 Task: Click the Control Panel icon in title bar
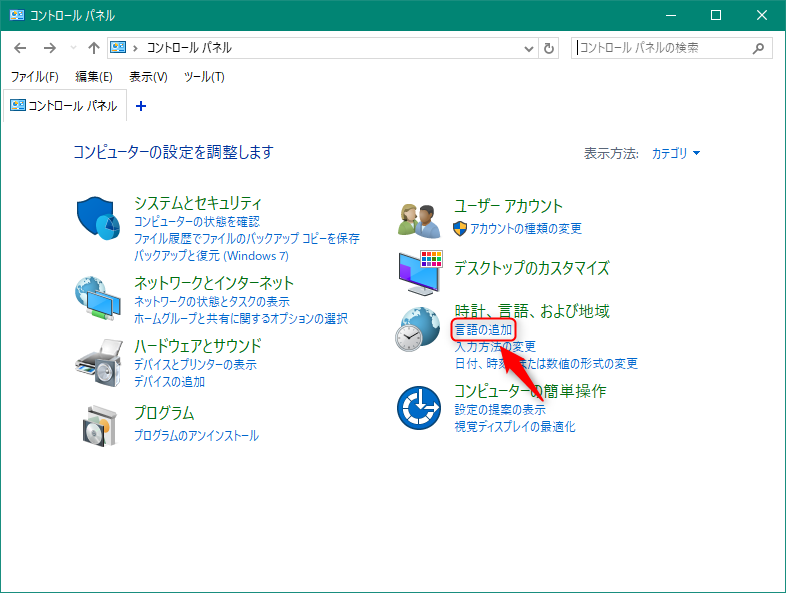(x=17, y=15)
